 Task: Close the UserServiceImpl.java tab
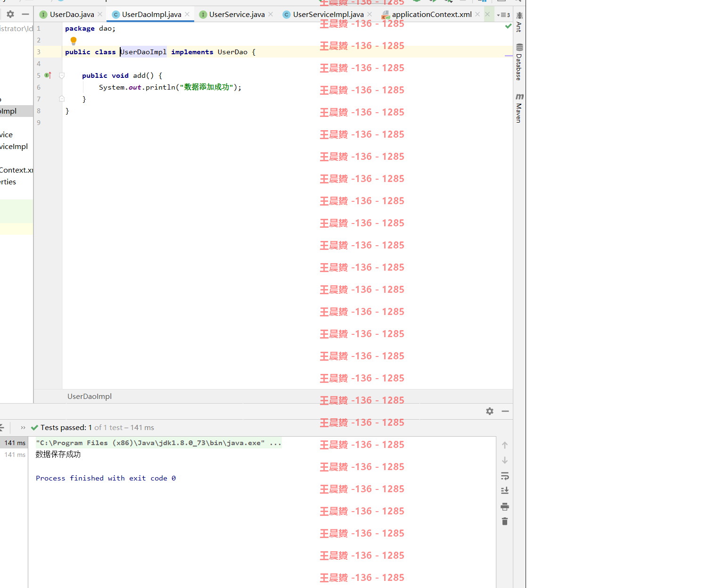pos(370,15)
